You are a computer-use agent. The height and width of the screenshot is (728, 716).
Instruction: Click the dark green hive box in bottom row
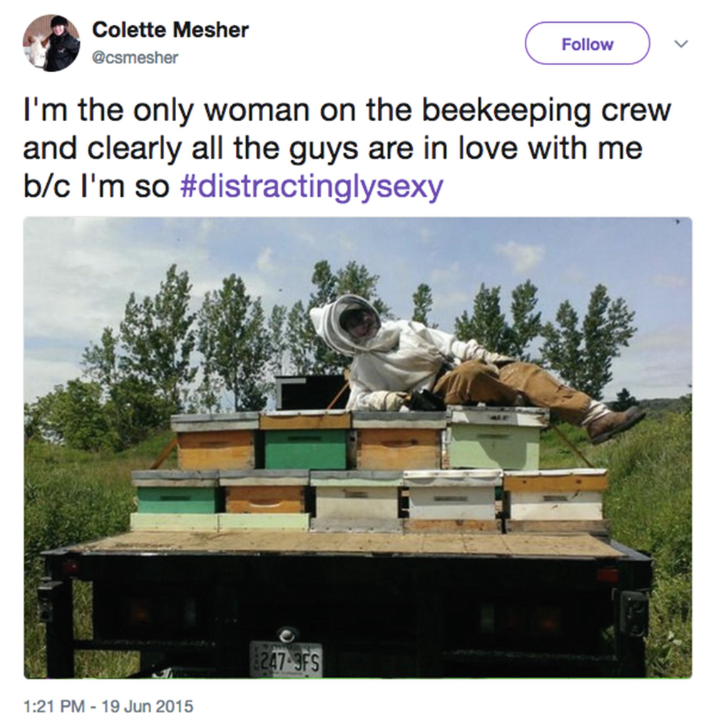coord(176,500)
